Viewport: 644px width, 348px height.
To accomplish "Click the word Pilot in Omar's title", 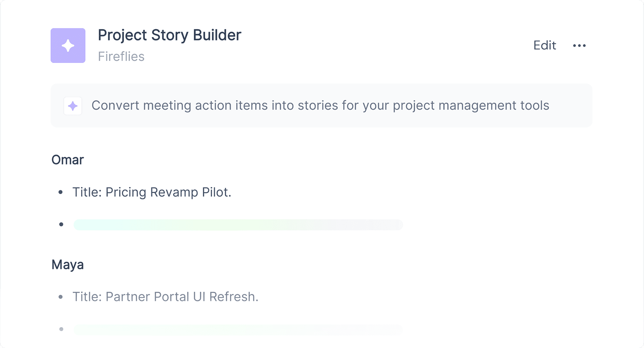I will point(216,192).
